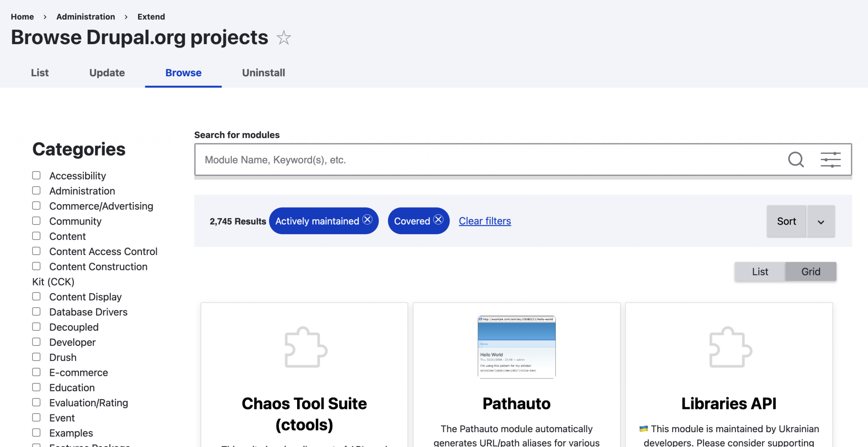868x447 pixels.
Task: Expand the Sort options dropdown arrow
Action: pos(821,221)
